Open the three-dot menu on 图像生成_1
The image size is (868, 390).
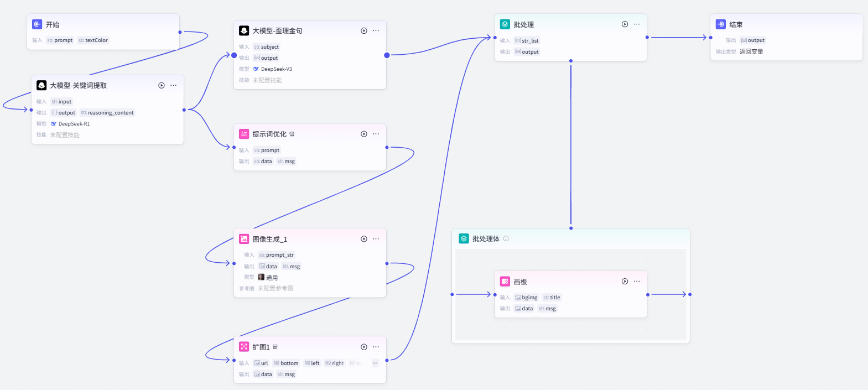click(x=376, y=239)
